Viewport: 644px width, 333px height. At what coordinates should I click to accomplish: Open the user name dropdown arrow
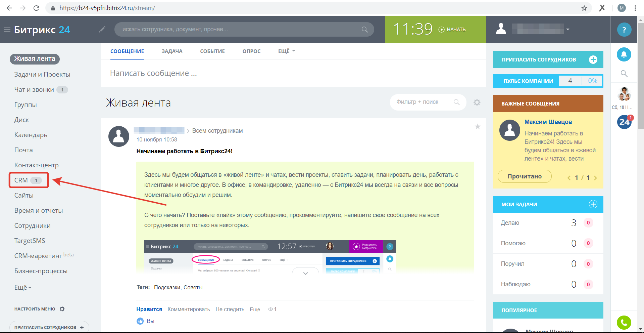click(568, 29)
